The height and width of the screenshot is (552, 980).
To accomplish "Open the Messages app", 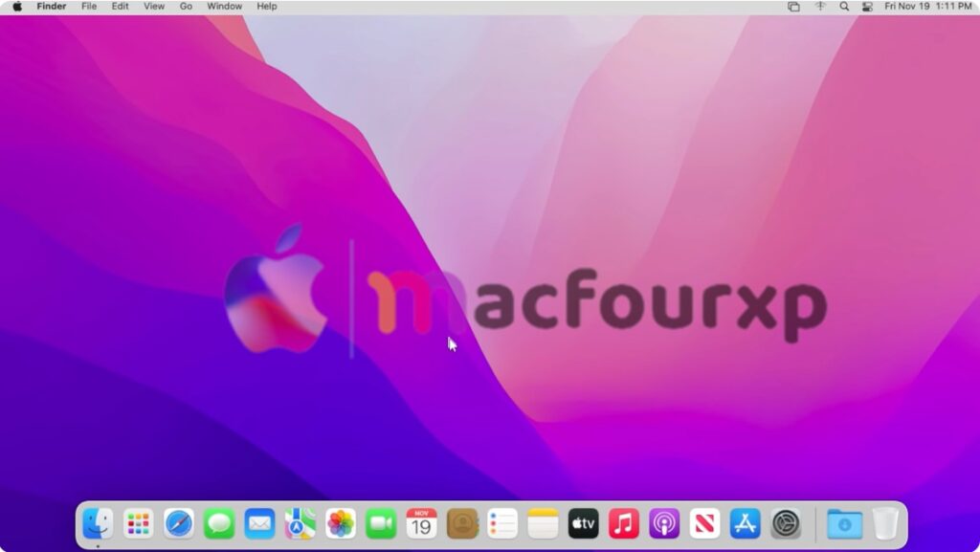I will [219, 523].
